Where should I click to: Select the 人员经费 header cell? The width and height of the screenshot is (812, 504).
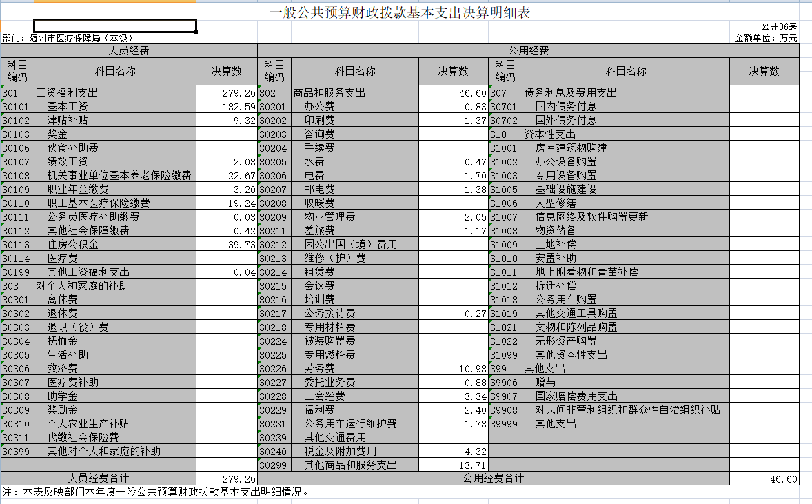click(129, 51)
